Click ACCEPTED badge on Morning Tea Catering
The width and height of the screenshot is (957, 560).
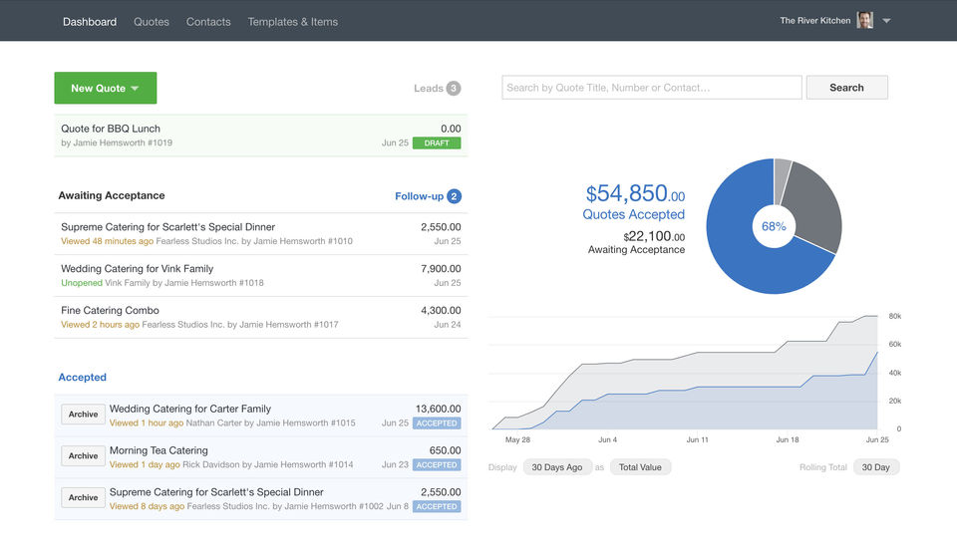tap(437, 465)
